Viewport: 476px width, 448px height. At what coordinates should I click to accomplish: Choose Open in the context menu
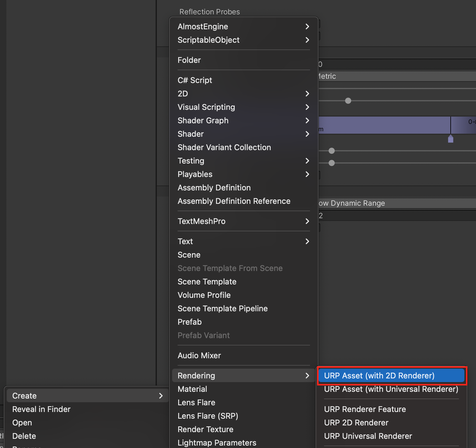[x=88, y=423]
